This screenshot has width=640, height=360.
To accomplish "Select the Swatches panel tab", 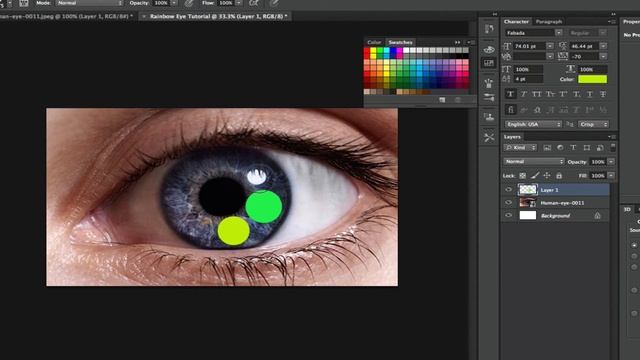I will [x=400, y=42].
